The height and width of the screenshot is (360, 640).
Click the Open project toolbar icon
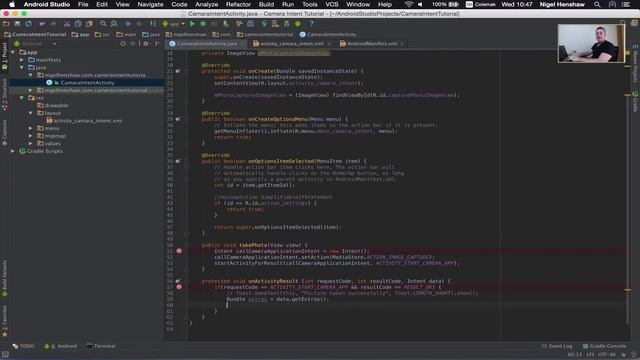pyautogui.click(x=6, y=24)
